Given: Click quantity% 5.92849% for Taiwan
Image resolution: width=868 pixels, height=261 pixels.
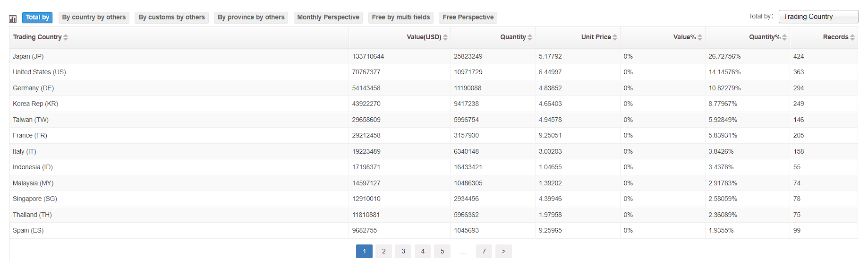Looking at the screenshot, I should (723, 120).
